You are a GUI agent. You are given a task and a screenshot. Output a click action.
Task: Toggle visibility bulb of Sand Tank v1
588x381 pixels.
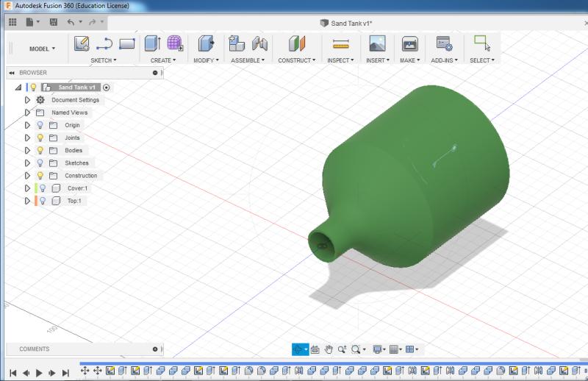(33, 88)
